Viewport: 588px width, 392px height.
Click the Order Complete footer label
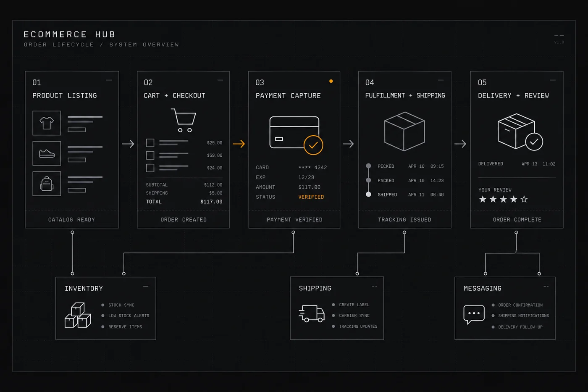[x=517, y=220]
